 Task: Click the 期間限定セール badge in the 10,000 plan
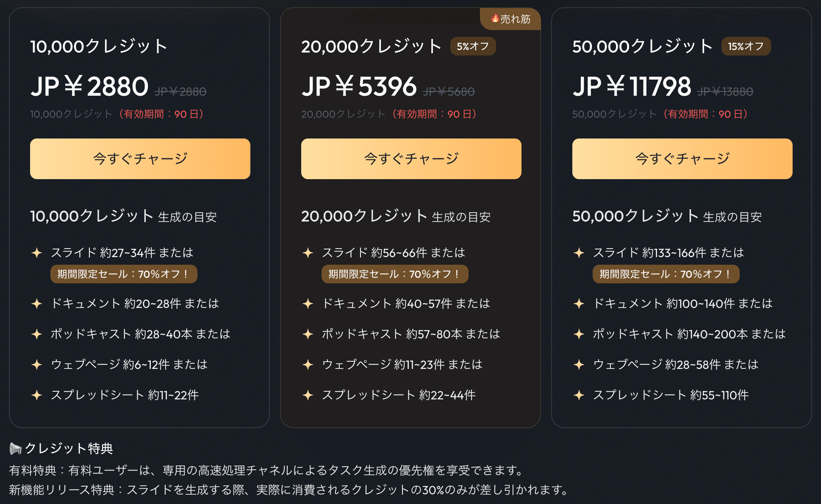(124, 274)
